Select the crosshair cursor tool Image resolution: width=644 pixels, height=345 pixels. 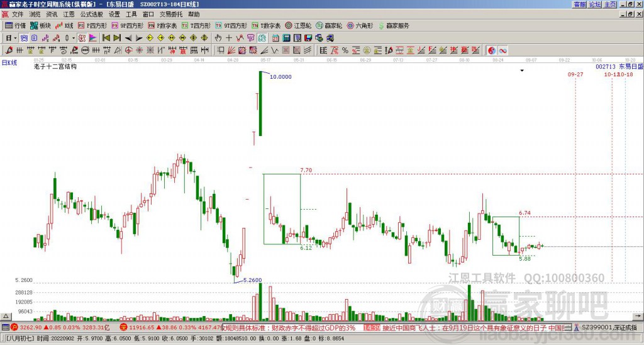tap(229, 38)
